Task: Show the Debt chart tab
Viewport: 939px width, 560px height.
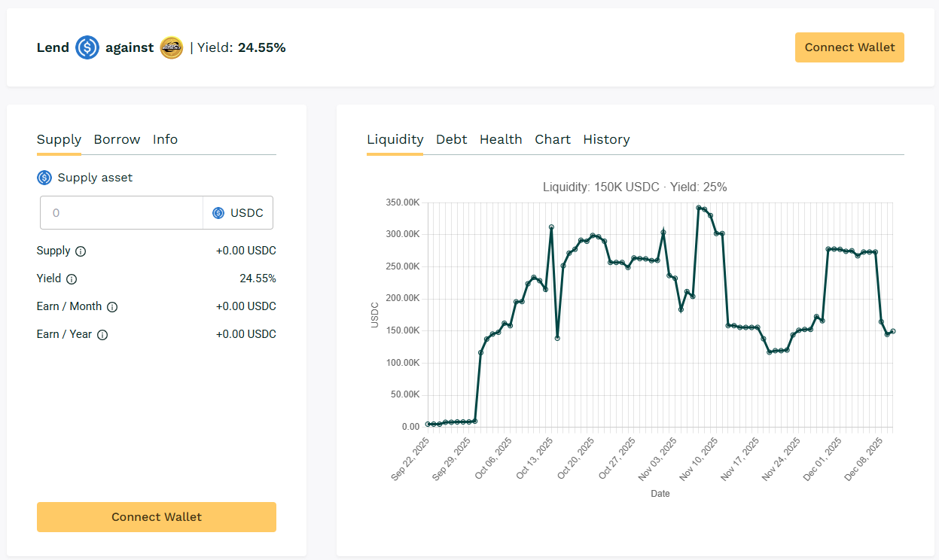Action: (x=451, y=139)
